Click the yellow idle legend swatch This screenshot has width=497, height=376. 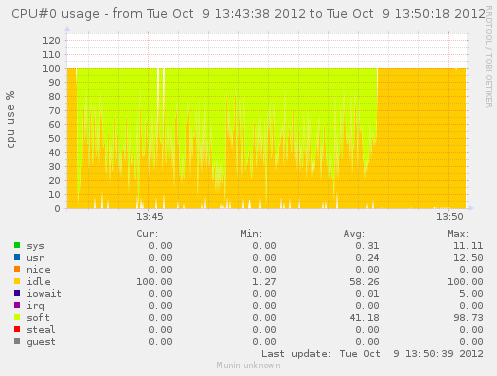[17, 281]
